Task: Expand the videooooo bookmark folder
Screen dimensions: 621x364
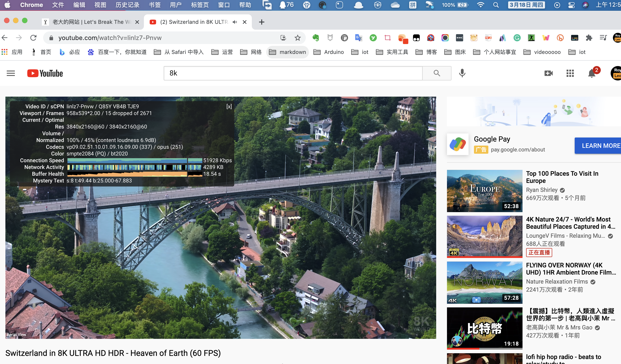Action: pyautogui.click(x=542, y=52)
